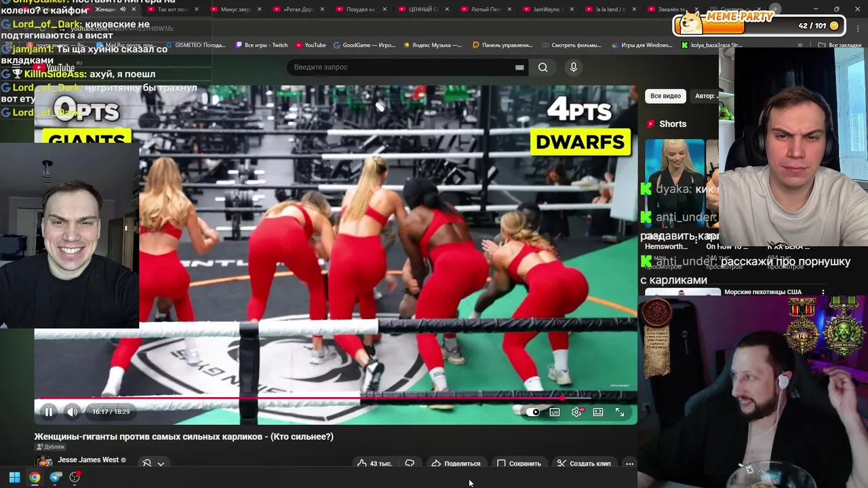868x488 pixels.
Task: Open the 'GoodGame — Игро...' bookmark
Action: click(x=364, y=45)
